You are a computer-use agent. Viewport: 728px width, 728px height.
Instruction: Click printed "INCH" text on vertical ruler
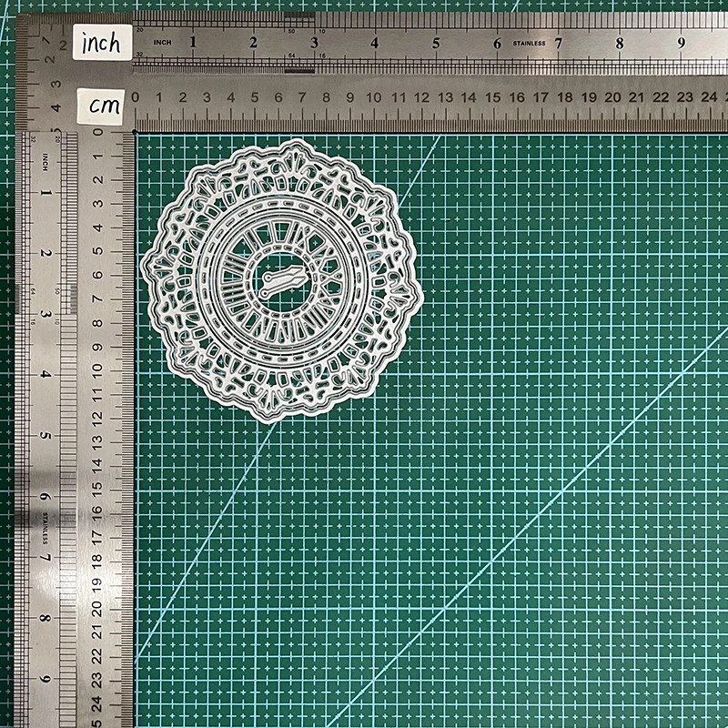45,162
